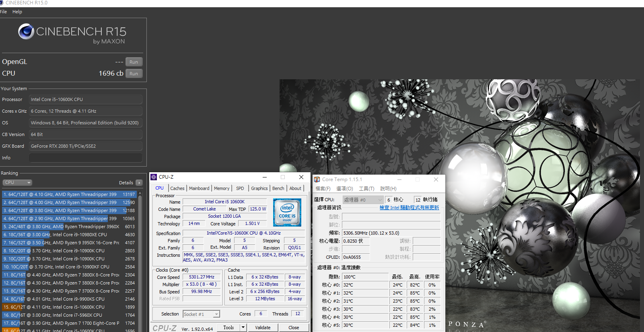Click the CPU-Z Validate button
The width and height of the screenshot is (644, 332).
(263, 328)
